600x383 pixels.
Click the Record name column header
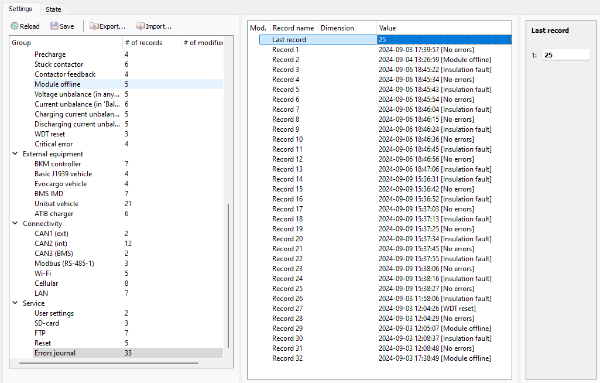coord(294,28)
